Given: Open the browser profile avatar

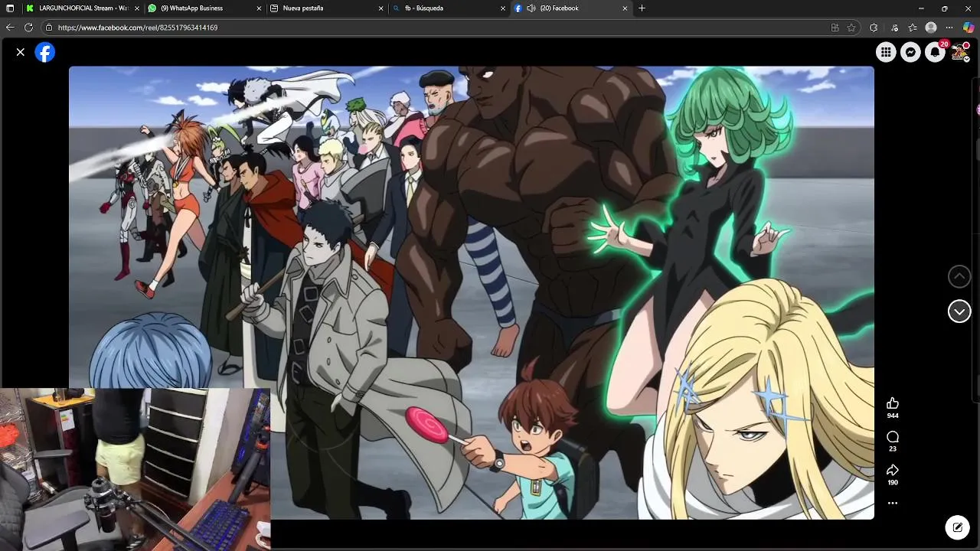Looking at the screenshot, I should pyautogui.click(x=931, y=28).
